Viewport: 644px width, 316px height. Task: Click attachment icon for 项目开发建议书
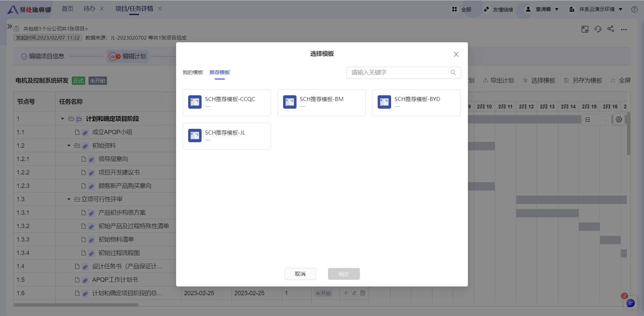[x=92, y=173]
